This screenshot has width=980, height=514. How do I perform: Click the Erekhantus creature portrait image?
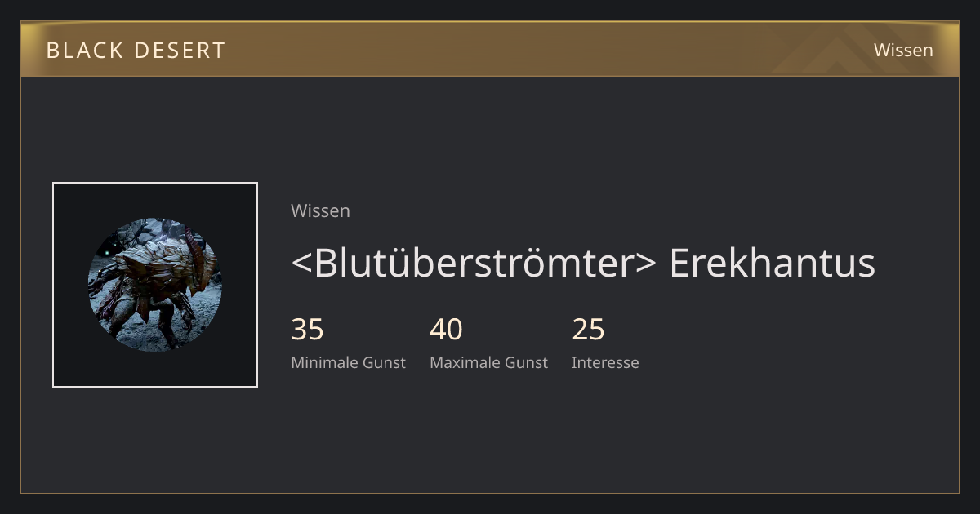[x=155, y=285]
